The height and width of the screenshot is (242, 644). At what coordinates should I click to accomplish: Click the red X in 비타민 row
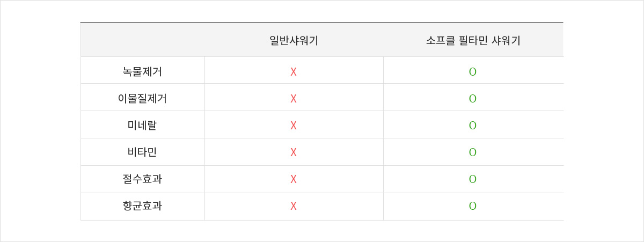coord(294,152)
